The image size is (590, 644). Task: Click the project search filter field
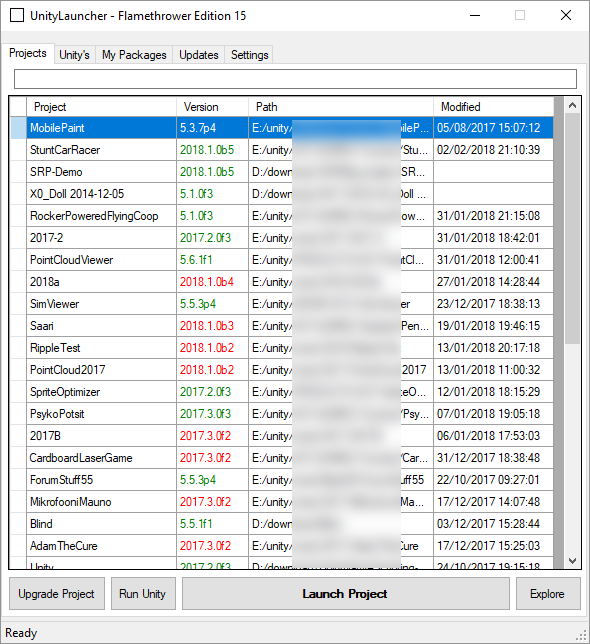295,79
